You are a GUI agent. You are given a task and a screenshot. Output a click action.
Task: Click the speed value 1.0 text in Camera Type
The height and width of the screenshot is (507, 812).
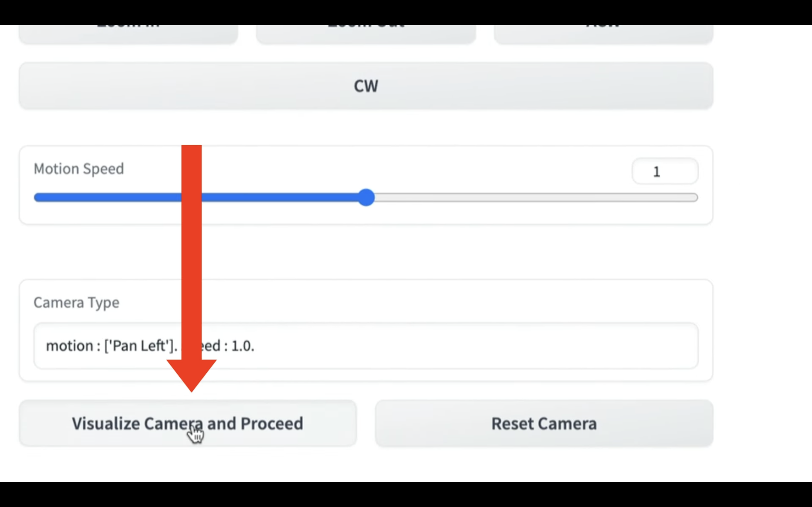pyautogui.click(x=242, y=346)
